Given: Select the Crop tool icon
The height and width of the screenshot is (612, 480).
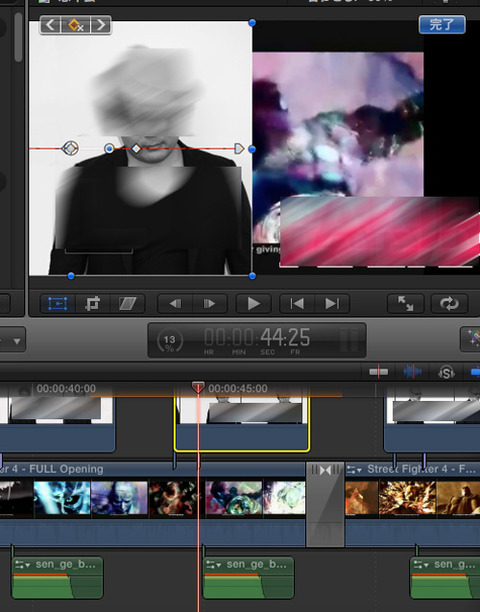Looking at the screenshot, I should coord(92,303).
